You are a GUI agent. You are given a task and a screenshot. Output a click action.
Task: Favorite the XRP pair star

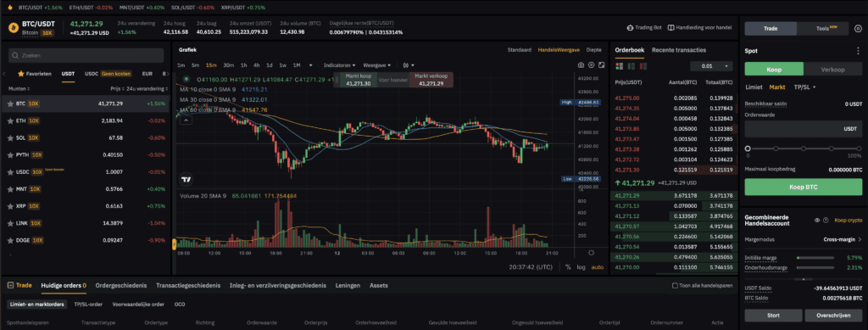(x=10, y=206)
